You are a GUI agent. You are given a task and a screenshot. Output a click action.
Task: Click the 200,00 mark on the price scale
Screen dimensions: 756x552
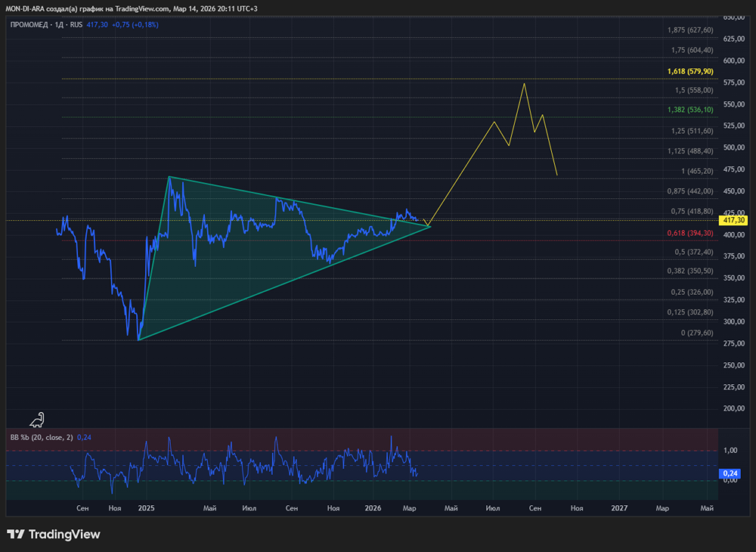click(x=734, y=408)
